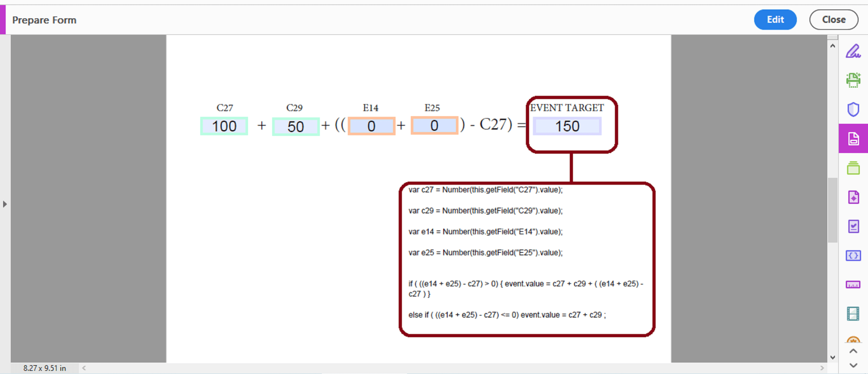The height and width of the screenshot is (374, 868).
Task: Click the Edit button
Action: coord(775,20)
